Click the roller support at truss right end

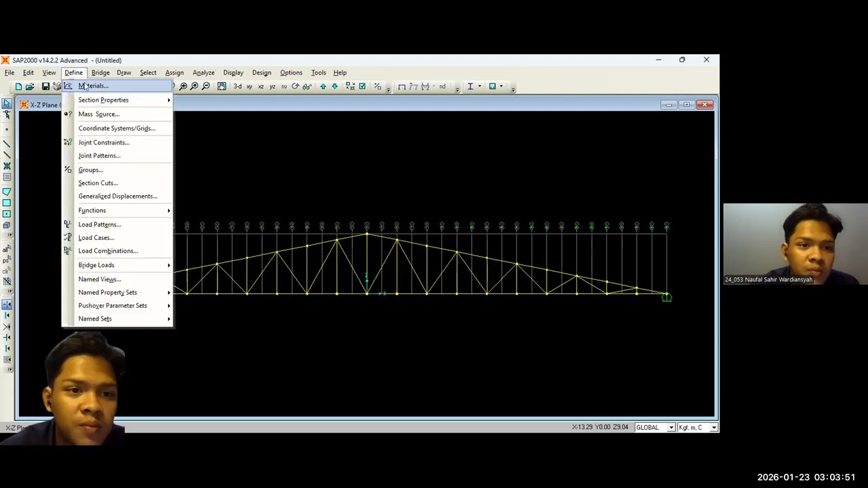click(x=667, y=297)
